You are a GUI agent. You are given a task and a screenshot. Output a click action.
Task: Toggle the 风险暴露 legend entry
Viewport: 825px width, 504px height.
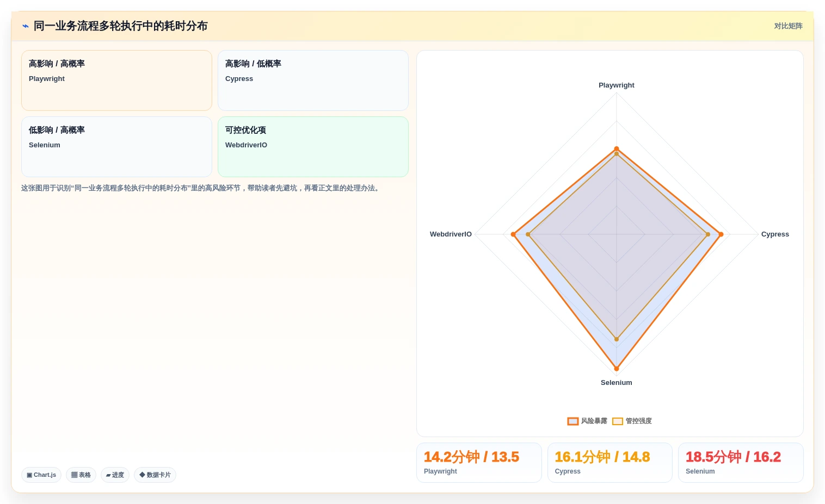pos(587,421)
